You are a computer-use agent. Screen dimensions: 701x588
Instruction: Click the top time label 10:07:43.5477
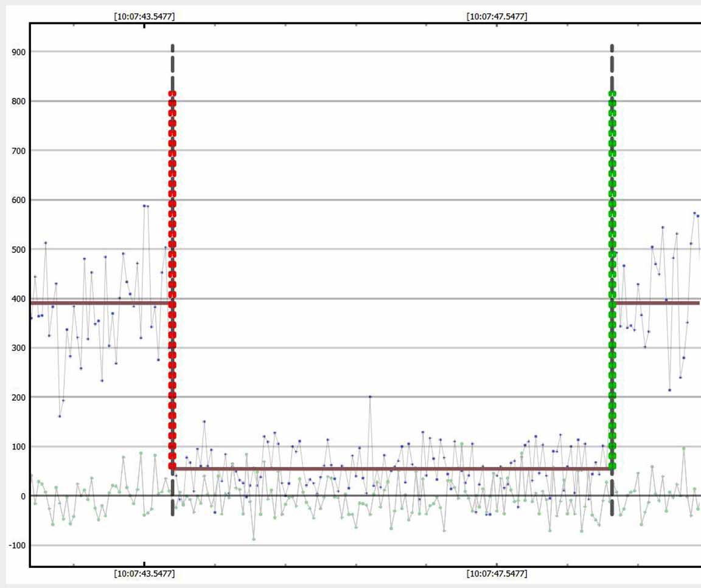click(x=144, y=16)
